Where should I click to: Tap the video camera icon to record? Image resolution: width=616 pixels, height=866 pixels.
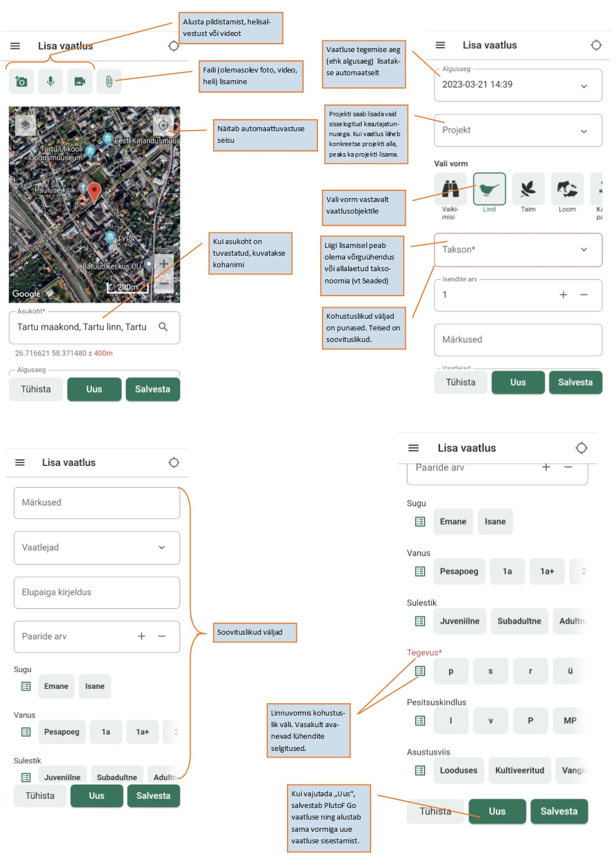[x=80, y=82]
